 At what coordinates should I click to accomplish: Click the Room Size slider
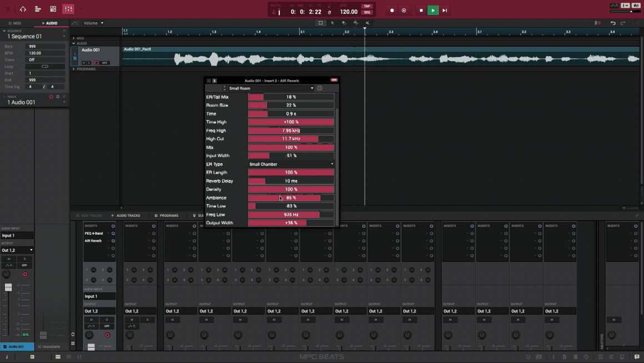[291, 105]
